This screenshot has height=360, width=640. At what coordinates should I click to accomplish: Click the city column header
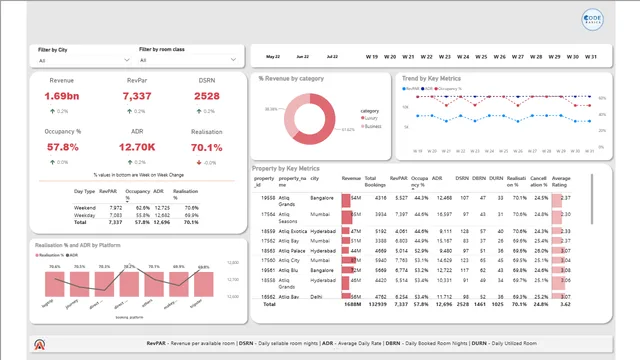314,178
